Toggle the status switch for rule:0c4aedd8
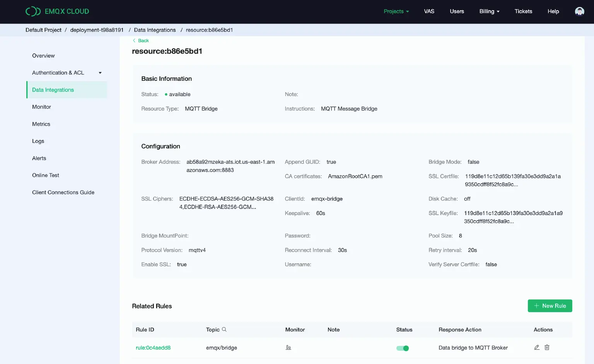This screenshot has width=594, height=364. coord(403,348)
